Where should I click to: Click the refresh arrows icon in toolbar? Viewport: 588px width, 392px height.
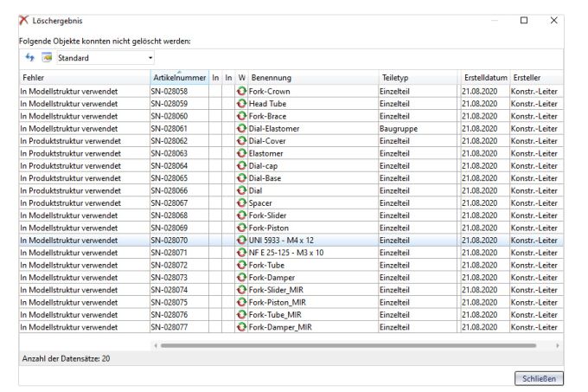pos(28,58)
